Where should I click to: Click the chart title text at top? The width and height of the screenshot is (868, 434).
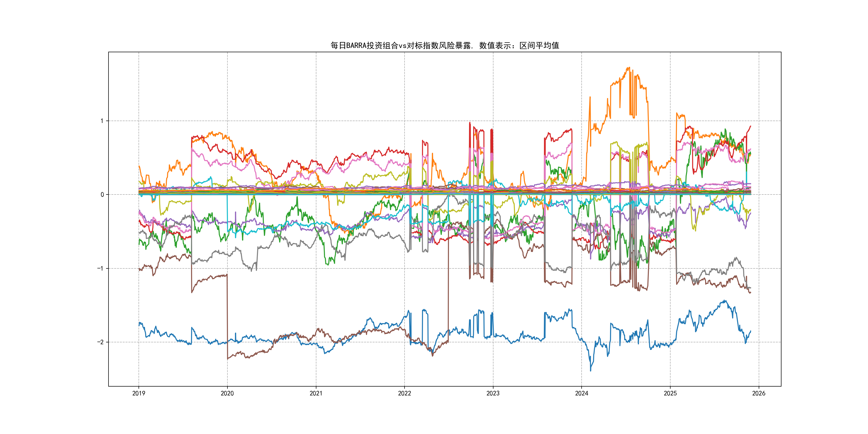click(x=444, y=46)
